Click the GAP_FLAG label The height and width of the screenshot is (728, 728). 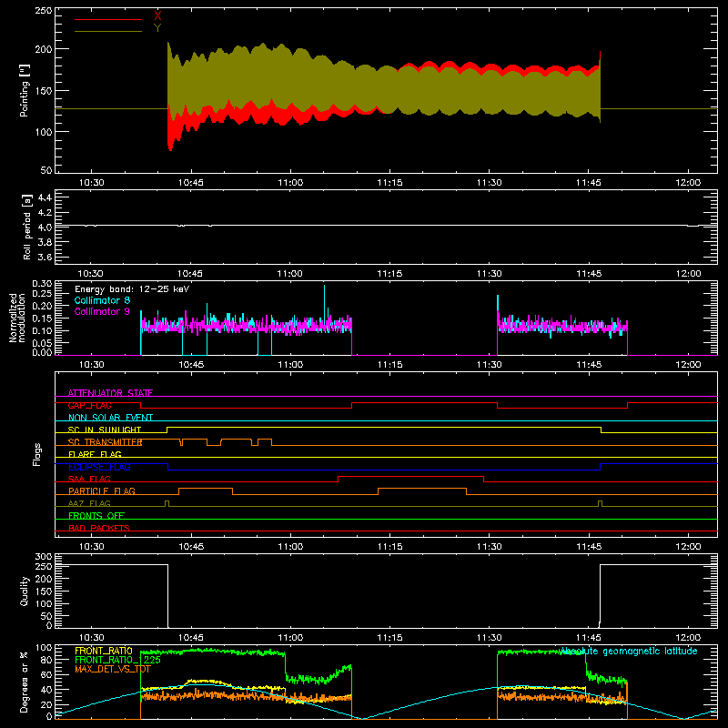[x=89, y=405]
